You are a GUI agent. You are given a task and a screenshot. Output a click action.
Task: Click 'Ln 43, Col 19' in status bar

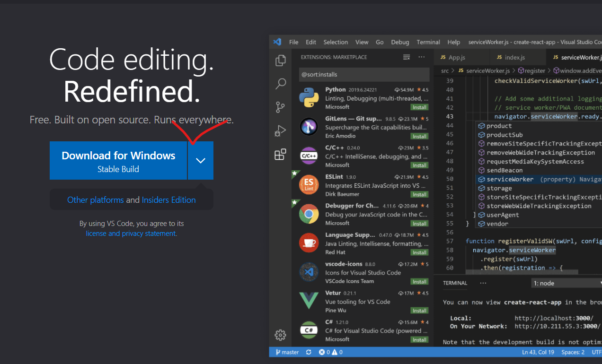point(539,352)
